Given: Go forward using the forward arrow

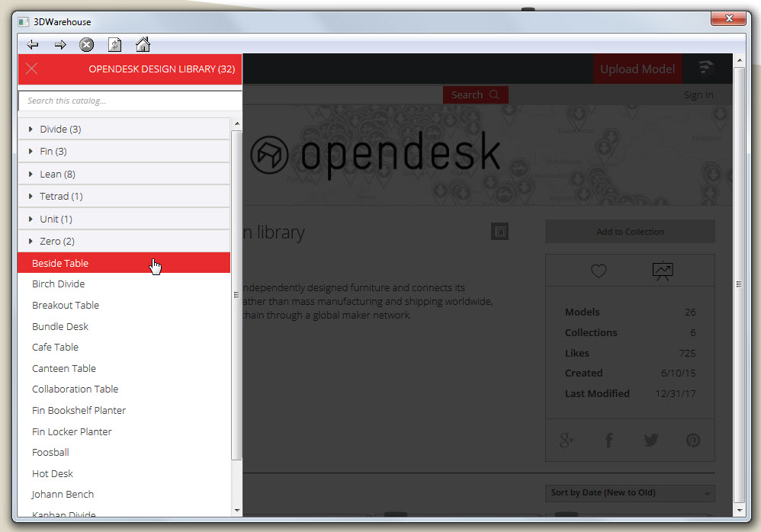Looking at the screenshot, I should (x=60, y=45).
